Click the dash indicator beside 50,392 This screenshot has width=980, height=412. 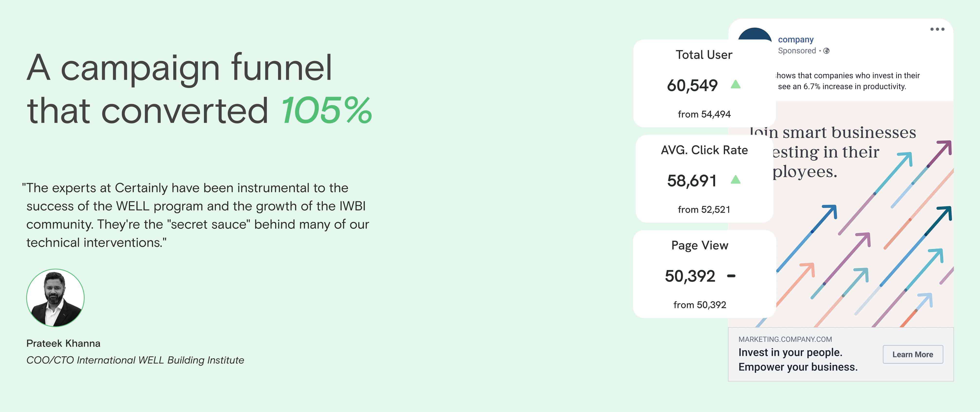731,276
